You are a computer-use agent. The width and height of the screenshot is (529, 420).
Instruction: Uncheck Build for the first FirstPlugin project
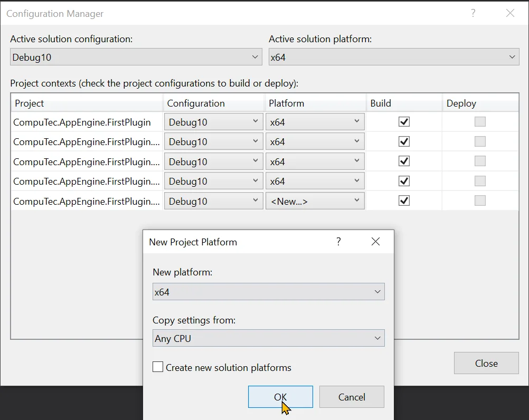click(404, 122)
